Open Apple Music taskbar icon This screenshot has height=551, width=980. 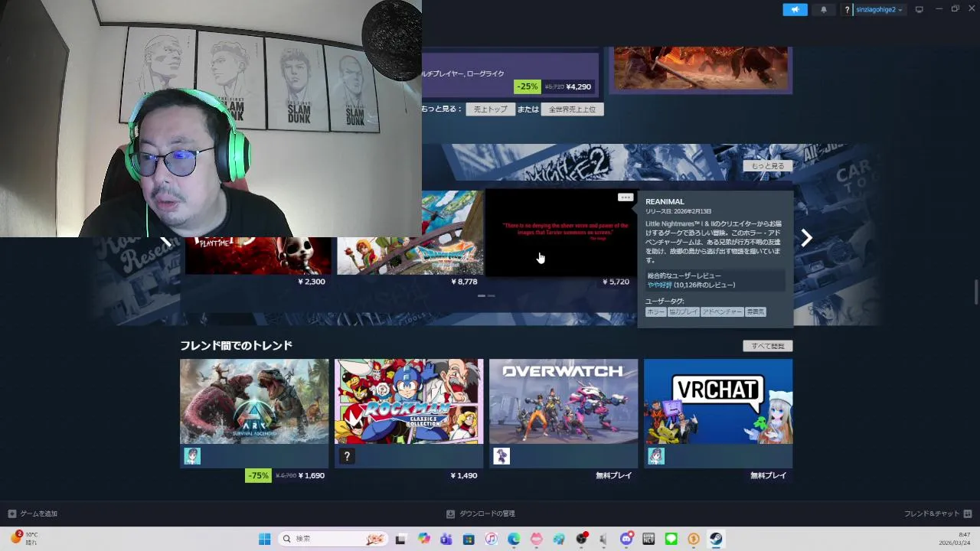[492, 539]
